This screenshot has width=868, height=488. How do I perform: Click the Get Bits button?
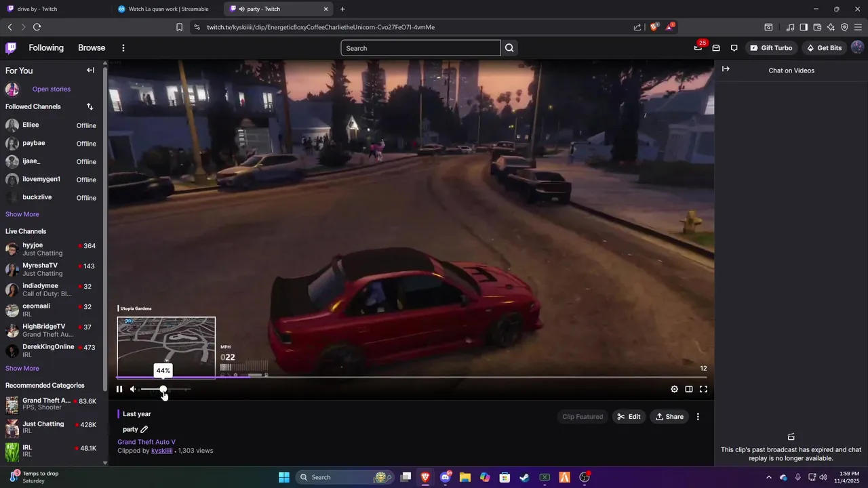(x=824, y=48)
